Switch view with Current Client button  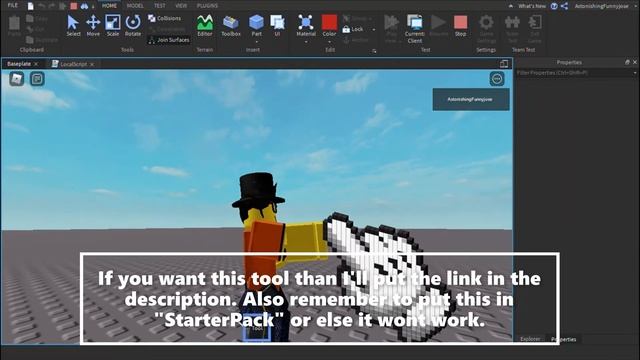415,29
